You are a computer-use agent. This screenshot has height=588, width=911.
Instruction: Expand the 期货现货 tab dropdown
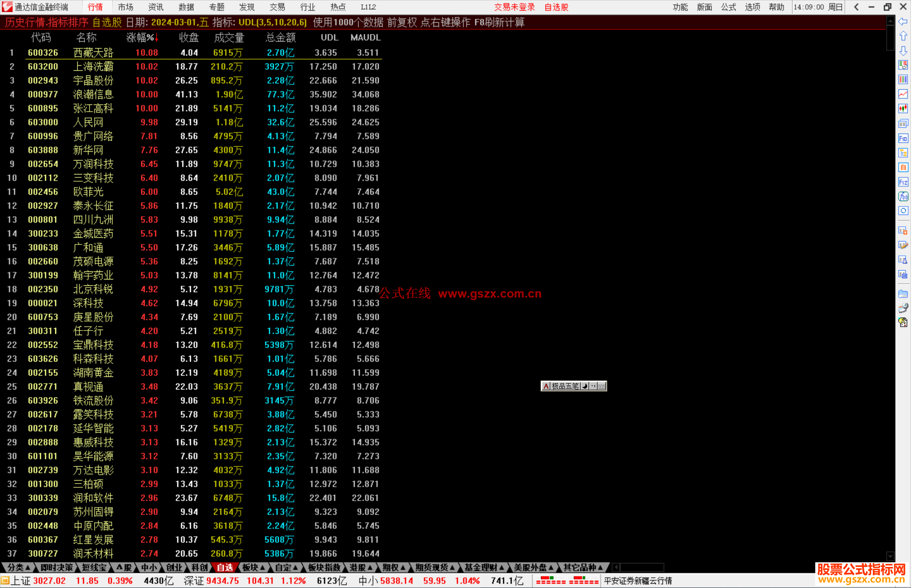click(434, 568)
